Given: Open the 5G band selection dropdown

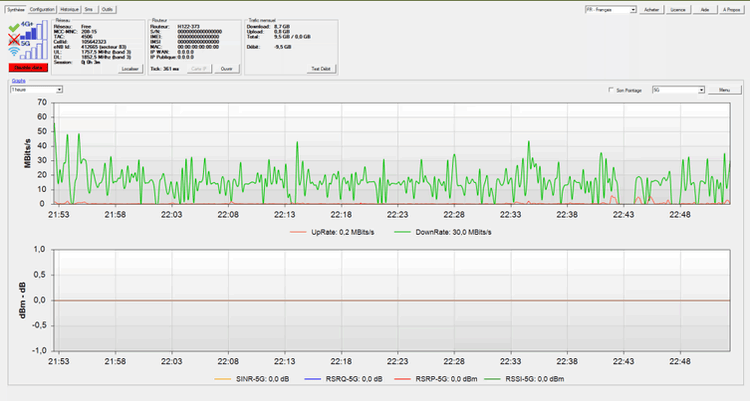Looking at the screenshot, I should tap(676, 89).
